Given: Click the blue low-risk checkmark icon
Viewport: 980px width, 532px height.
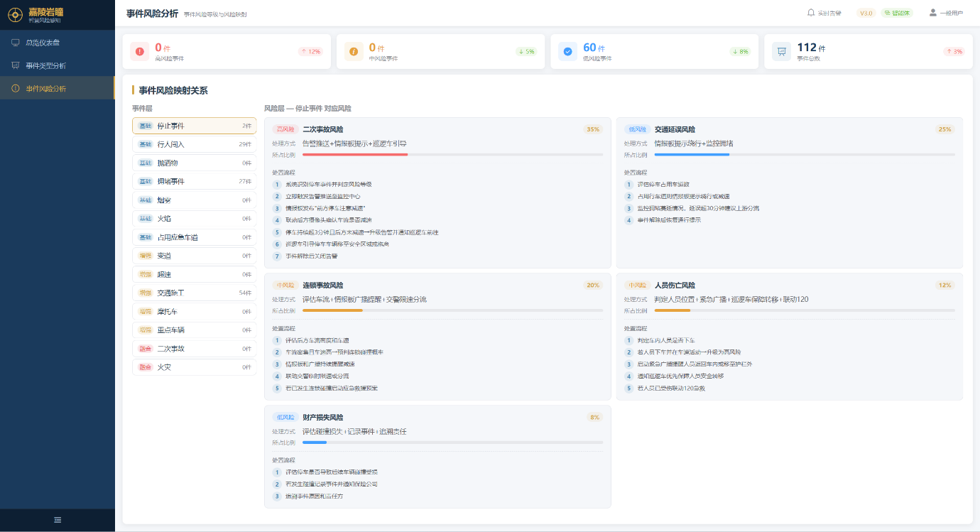Looking at the screenshot, I should pos(567,51).
